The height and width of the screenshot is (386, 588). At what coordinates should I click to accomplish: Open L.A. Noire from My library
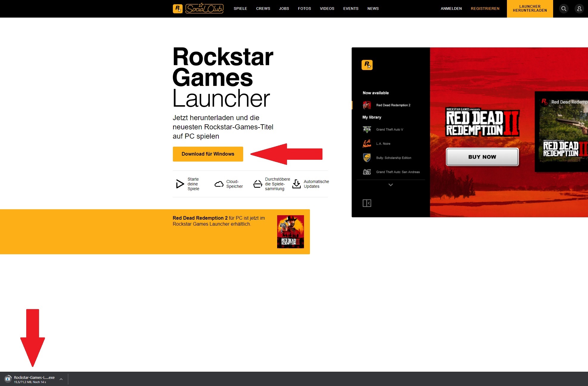(367, 143)
